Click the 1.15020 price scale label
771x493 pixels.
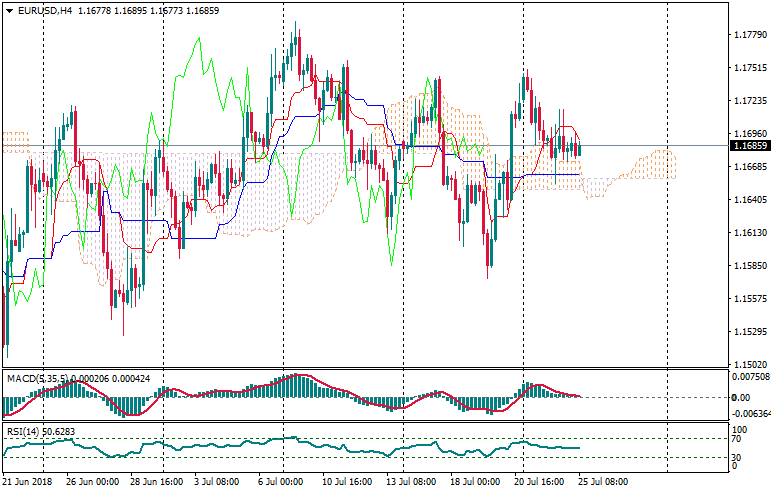pyautogui.click(x=748, y=364)
